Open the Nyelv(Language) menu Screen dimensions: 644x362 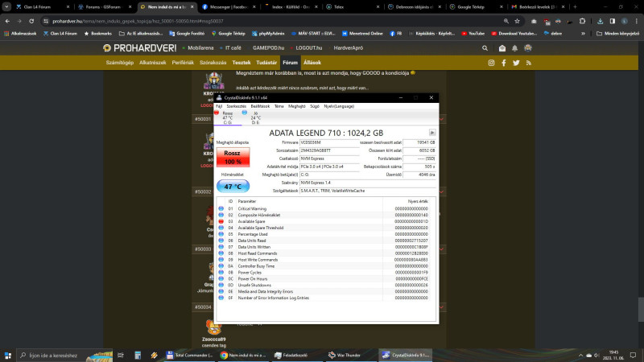tap(339, 106)
